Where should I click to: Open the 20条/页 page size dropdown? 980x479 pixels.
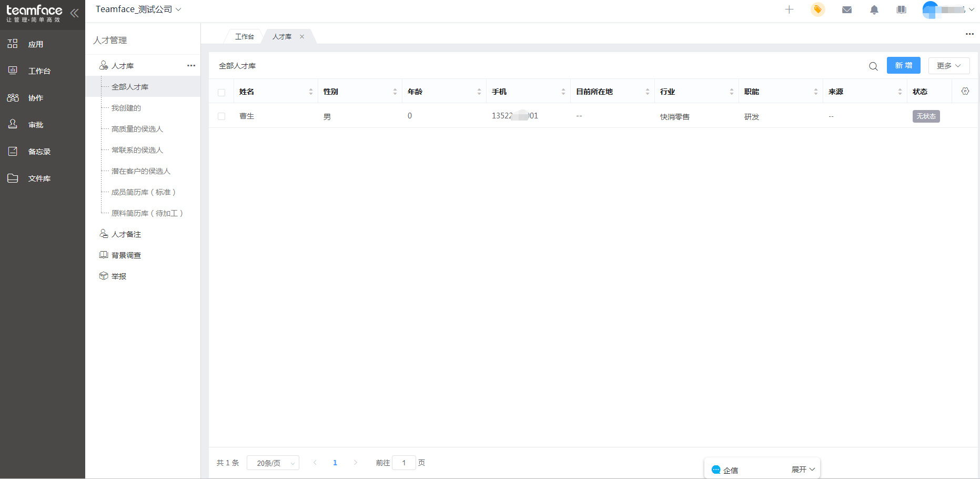pos(273,463)
